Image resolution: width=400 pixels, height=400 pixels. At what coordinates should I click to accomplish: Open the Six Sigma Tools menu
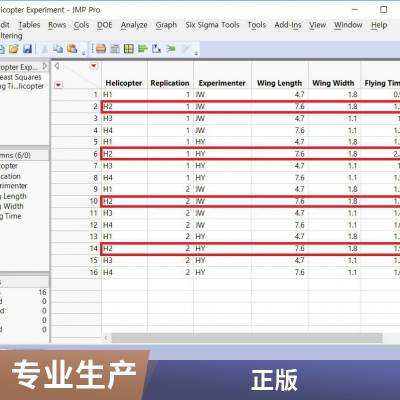tap(212, 25)
